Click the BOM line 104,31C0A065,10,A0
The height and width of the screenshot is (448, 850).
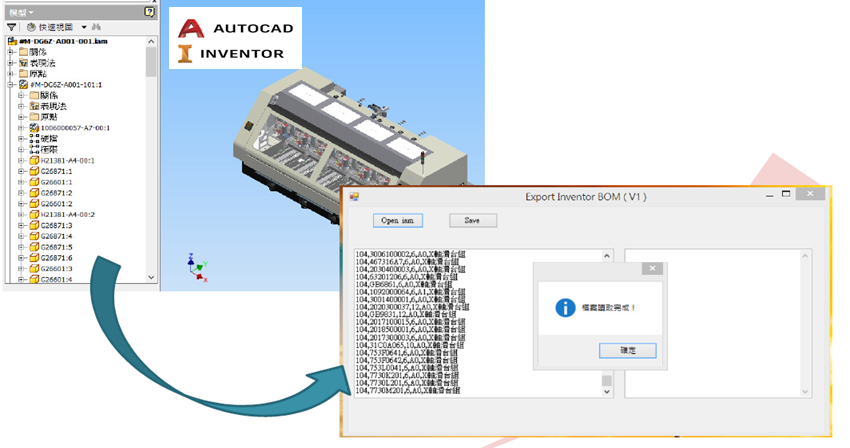tap(410, 345)
